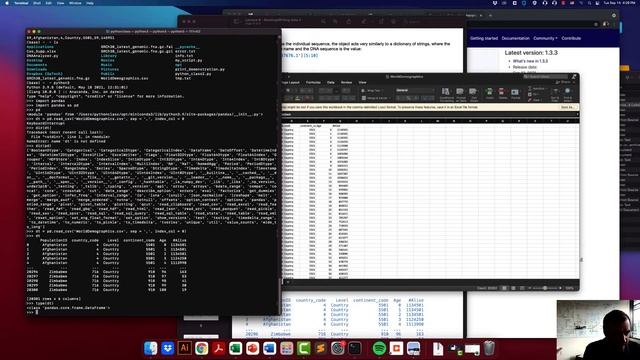Open Formulas tab in Excel
This screenshot has width=640, height=360.
click(x=313, y=82)
